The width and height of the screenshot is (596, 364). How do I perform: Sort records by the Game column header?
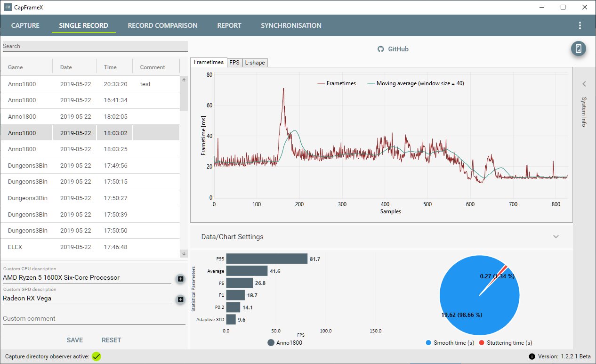(16, 67)
